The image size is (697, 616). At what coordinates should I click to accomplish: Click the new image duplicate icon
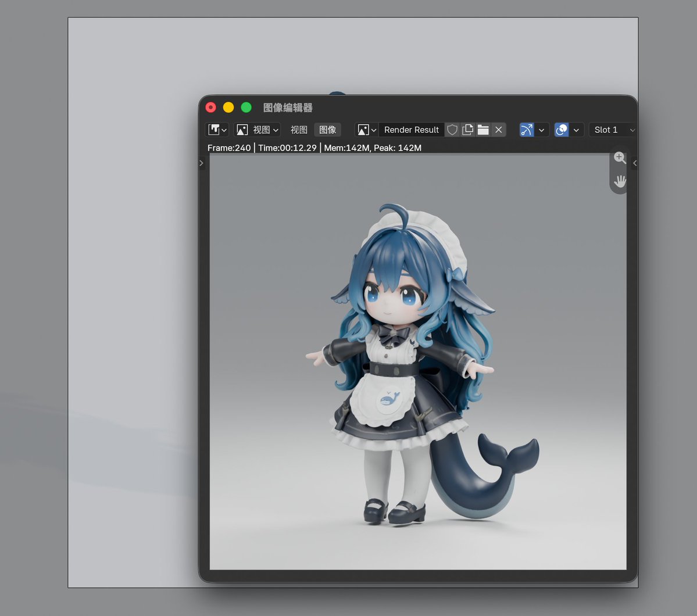[467, 130]
